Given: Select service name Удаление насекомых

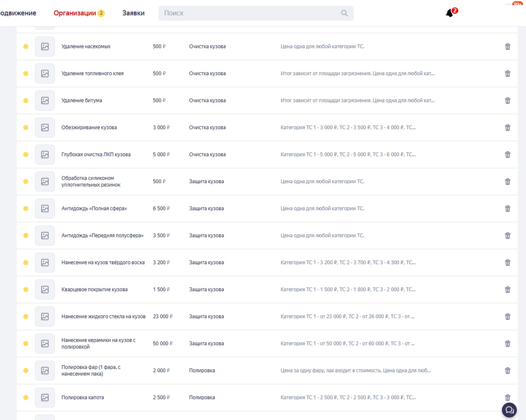Looking at the screenshot, I should click(x=86, y=47).
